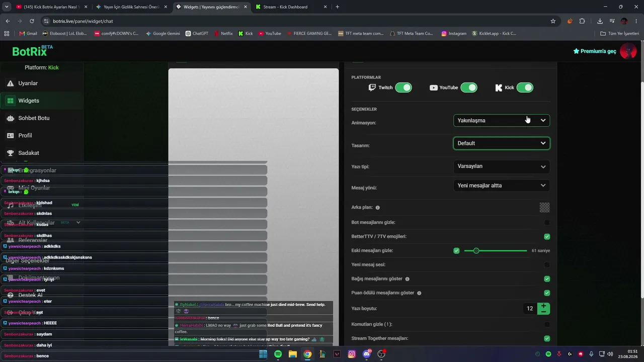
Task: Open the browser extensions menu
Action: (x=582, y=21)
